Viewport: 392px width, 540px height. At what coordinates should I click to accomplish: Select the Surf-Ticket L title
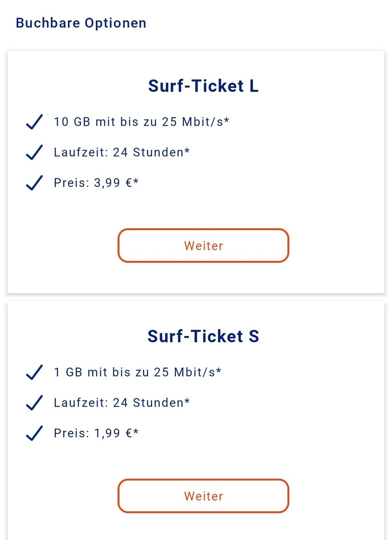[203, 86]
